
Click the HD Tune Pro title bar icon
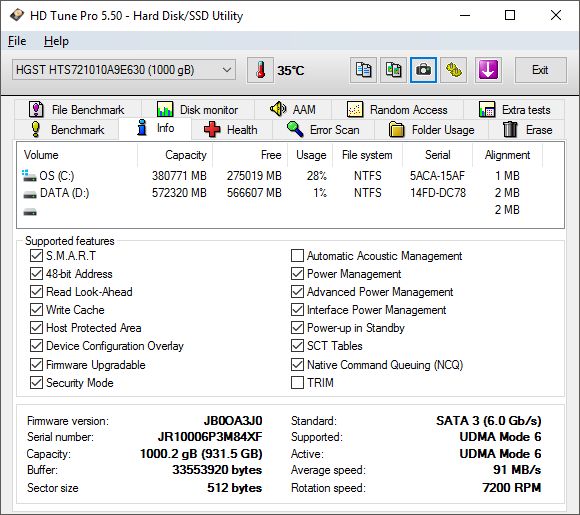point(17,16)
